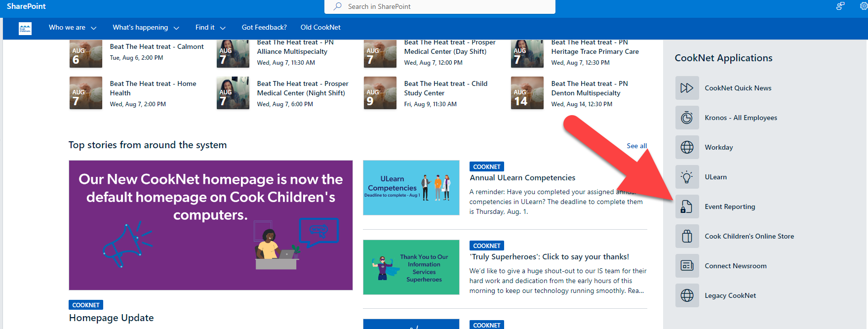868x329 pixels.
Task: Open the Connect Newsroom newspaper icon
Action: 687,266
